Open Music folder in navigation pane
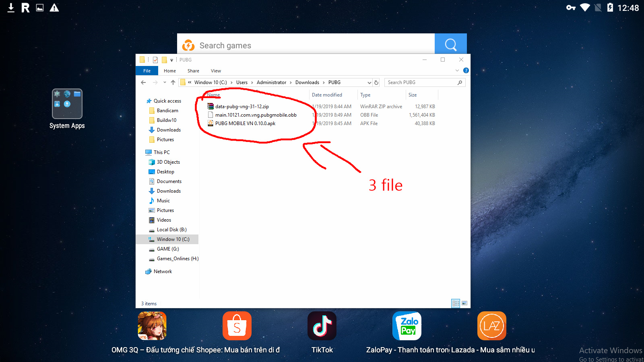The height and width of the screenshot is (362, 644). 163,201
